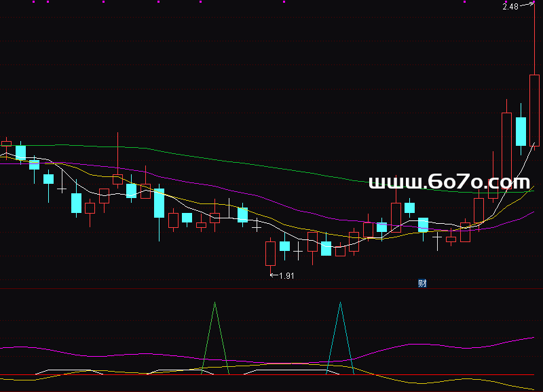
Task: Select the green long-term moving average line
Action: (x=204, y=158)
